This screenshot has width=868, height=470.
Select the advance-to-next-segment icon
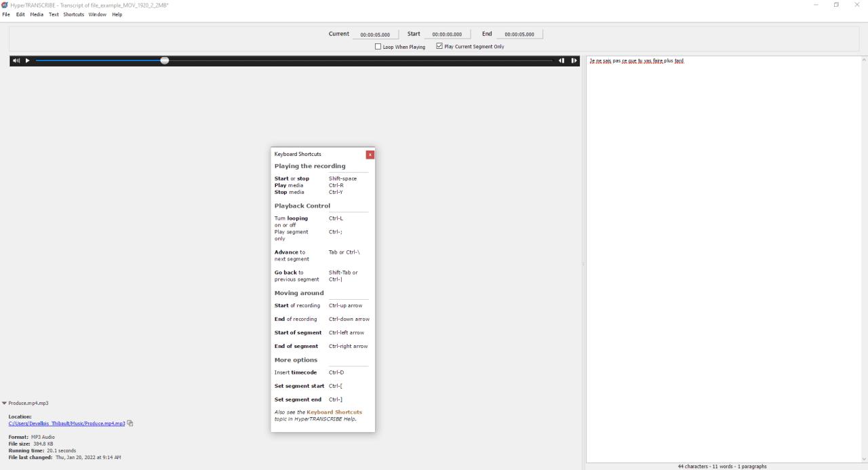coord(574,60)
